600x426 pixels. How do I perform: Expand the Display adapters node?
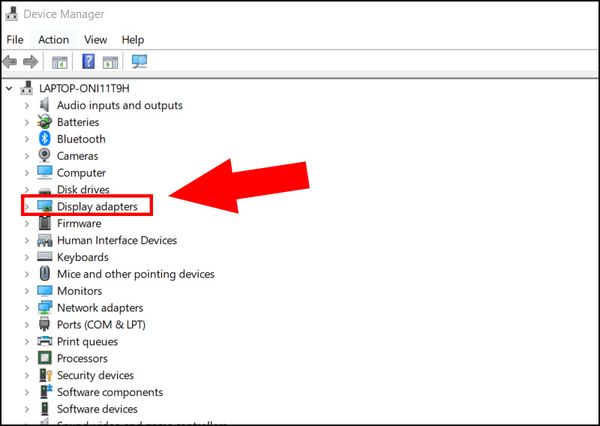coord(27,207)
